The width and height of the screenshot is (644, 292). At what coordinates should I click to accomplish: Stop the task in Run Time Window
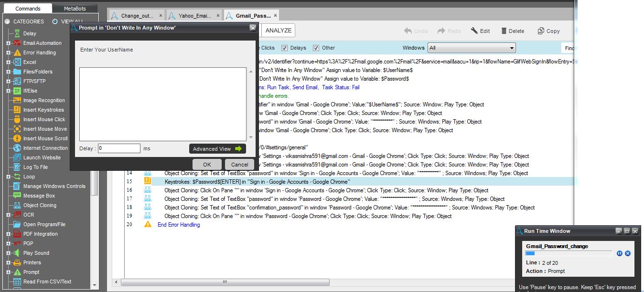pyautogui.click(x=628, y=253)
